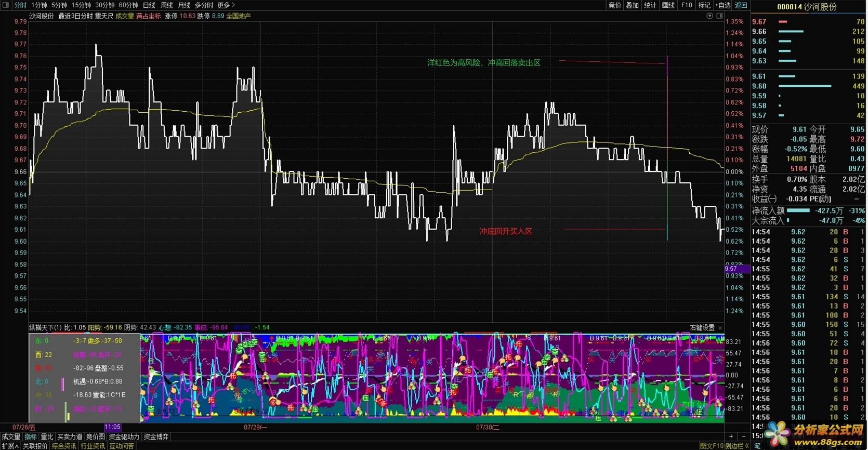868x450 pixels.
Task: Click the 9.57 purple price axis marker
Action: [x=737, y=269]
